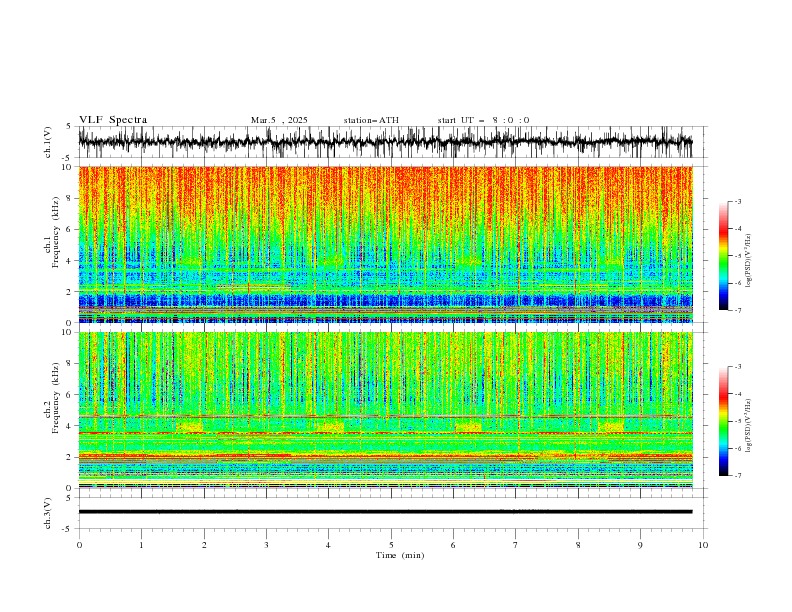This screenshot has width=792, height=612.
Task: Click the ch.2 PSD color scale bar
Action: pos(723,421)
